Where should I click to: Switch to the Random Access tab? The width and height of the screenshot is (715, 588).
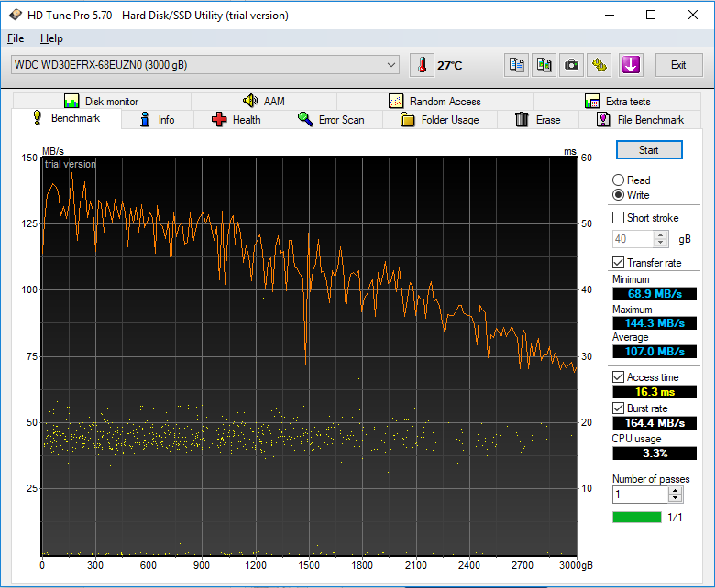[434, 101]
